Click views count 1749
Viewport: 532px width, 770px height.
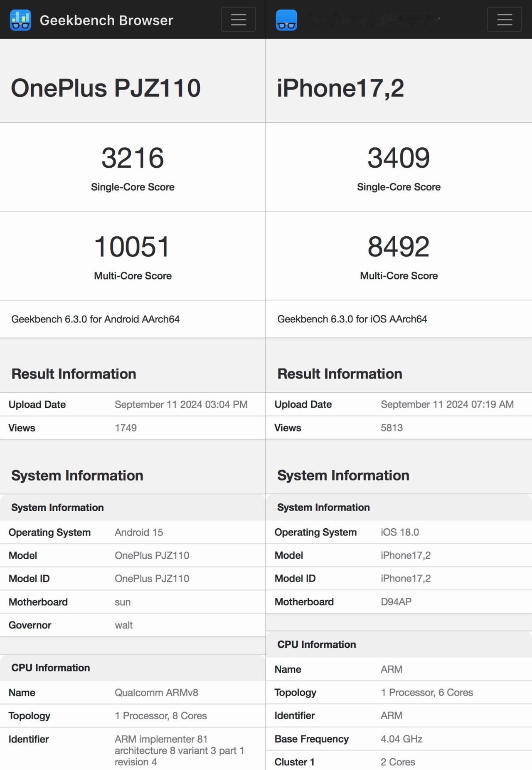pos(126,428)
